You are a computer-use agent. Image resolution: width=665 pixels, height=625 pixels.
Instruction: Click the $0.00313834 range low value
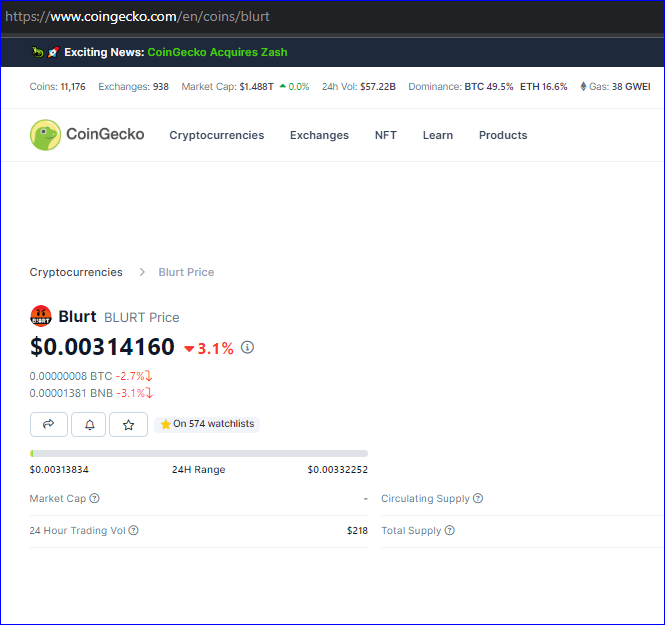[x=59, y=470]
